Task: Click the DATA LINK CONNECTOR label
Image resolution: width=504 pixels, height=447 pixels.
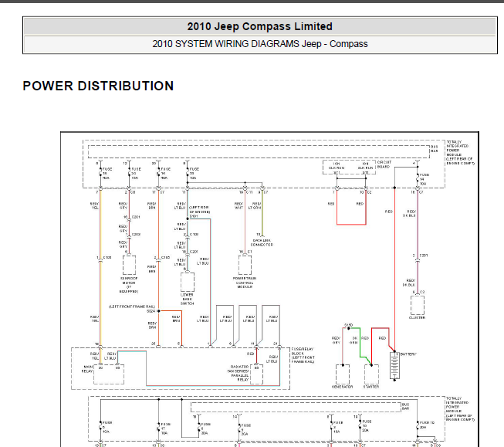Action: coord(262,242)
